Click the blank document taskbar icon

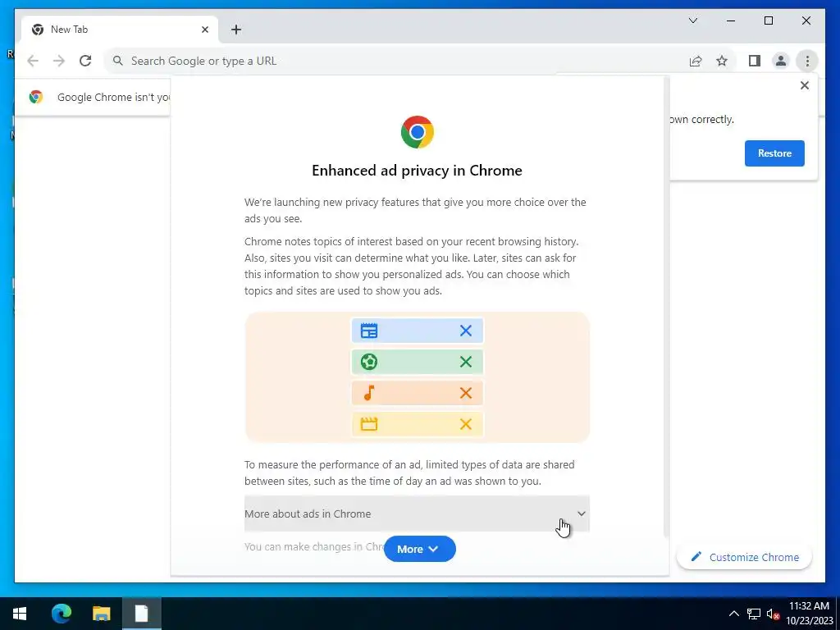(141, 614)
